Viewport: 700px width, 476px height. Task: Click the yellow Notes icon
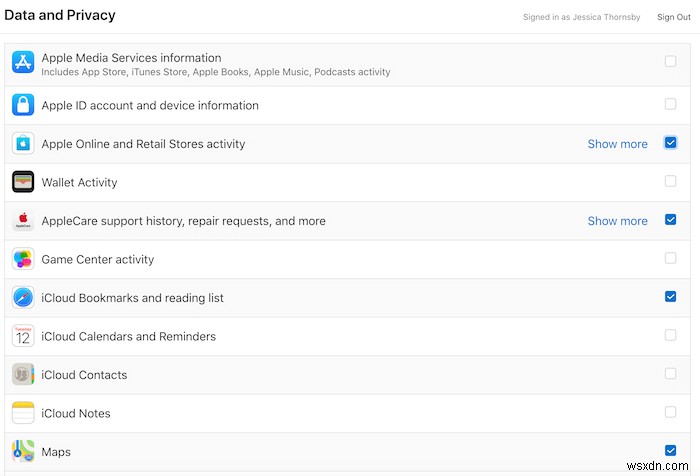pos(23,413)
